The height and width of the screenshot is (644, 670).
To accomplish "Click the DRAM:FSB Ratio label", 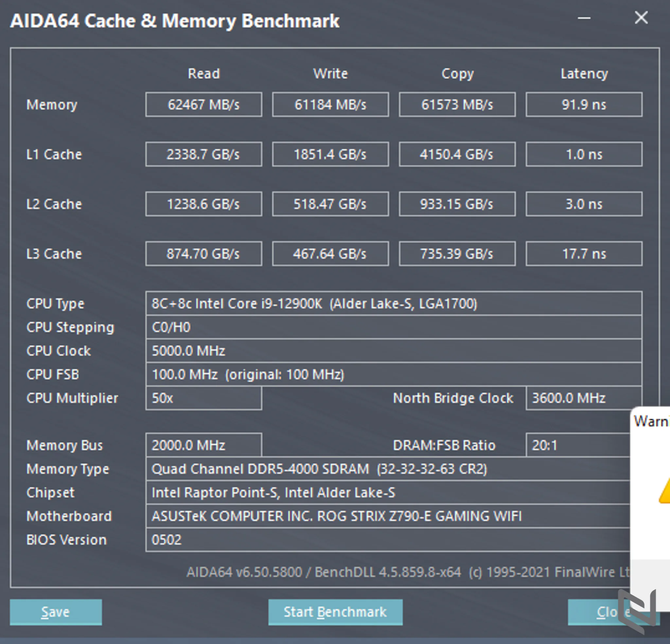I will tap(444, 445).
